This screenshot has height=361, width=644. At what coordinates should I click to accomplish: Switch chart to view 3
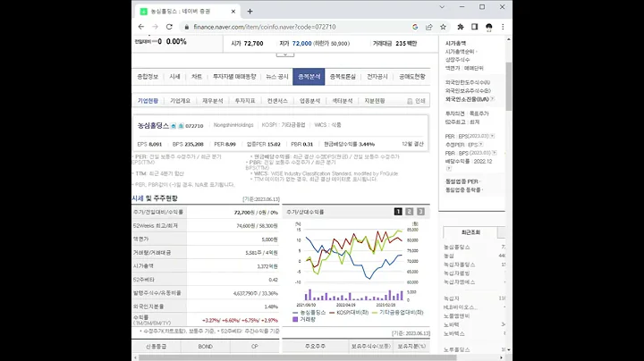(x=420, y=212)
